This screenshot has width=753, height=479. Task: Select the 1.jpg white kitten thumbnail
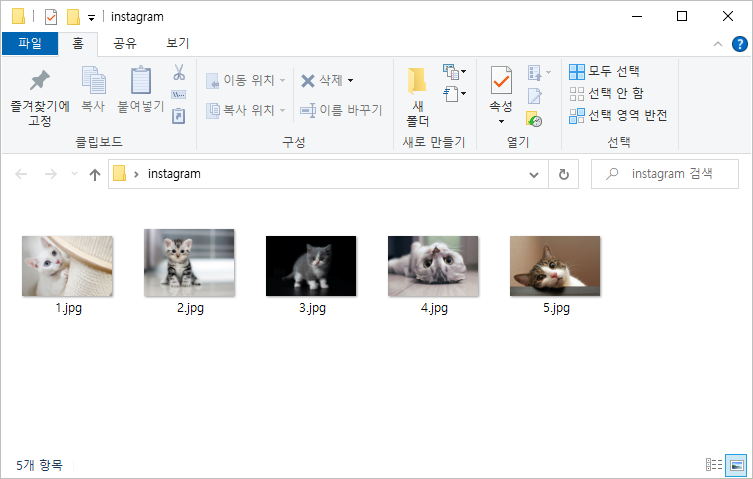67,266
